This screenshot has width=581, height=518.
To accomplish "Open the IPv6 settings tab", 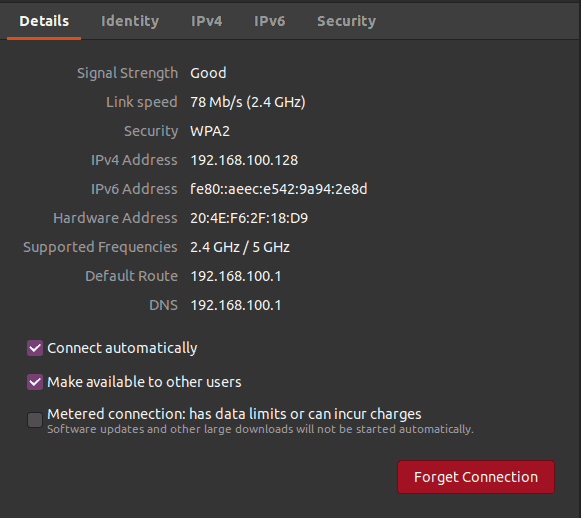I will click(x=269, y=21).
